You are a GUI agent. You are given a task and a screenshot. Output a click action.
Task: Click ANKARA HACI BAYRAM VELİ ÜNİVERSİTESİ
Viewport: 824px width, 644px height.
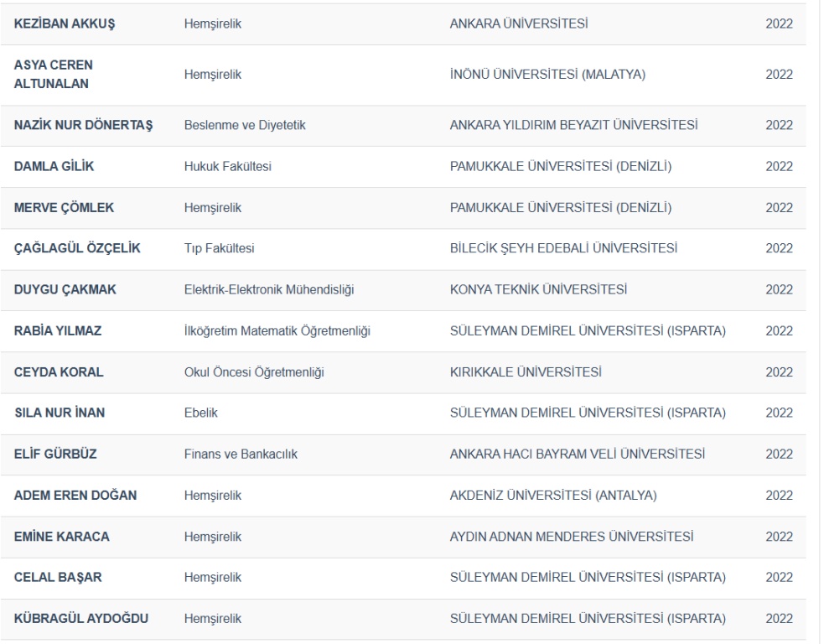577,454
